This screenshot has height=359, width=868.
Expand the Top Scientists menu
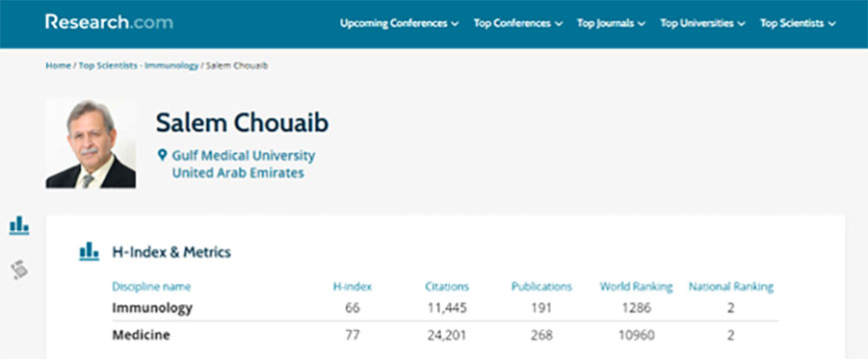click(x=798, y=23)
